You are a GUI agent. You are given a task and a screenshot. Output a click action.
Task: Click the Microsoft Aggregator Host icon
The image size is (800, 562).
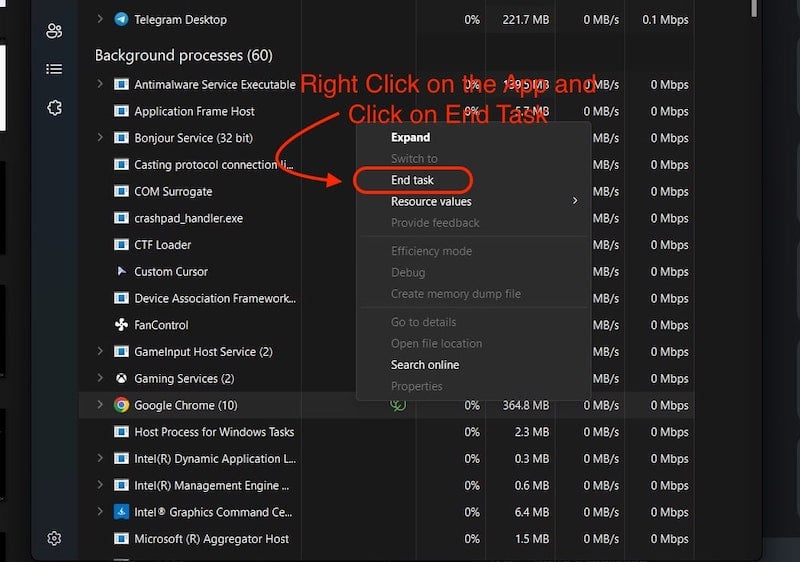click(121, 539)
